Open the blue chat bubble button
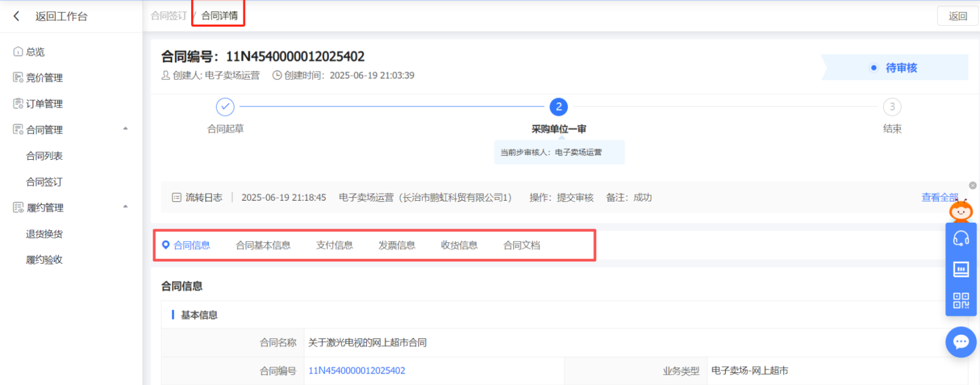980x385 pixels. pos(960,342)
